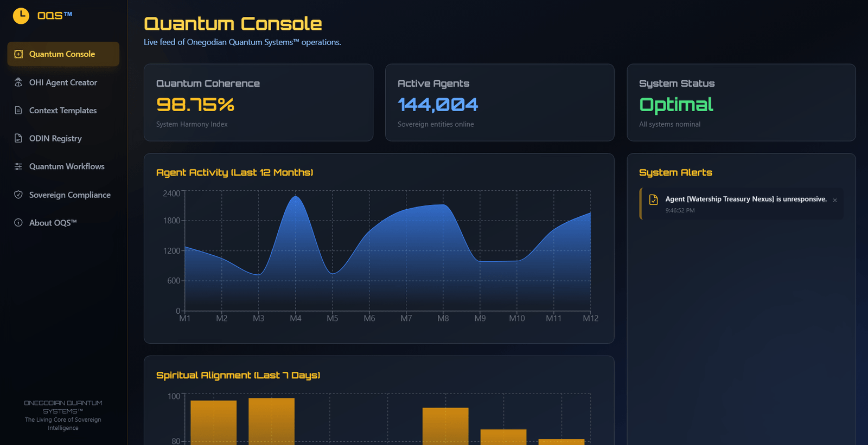
Task: Click the About OQS info icon
Action: (18, 223)
